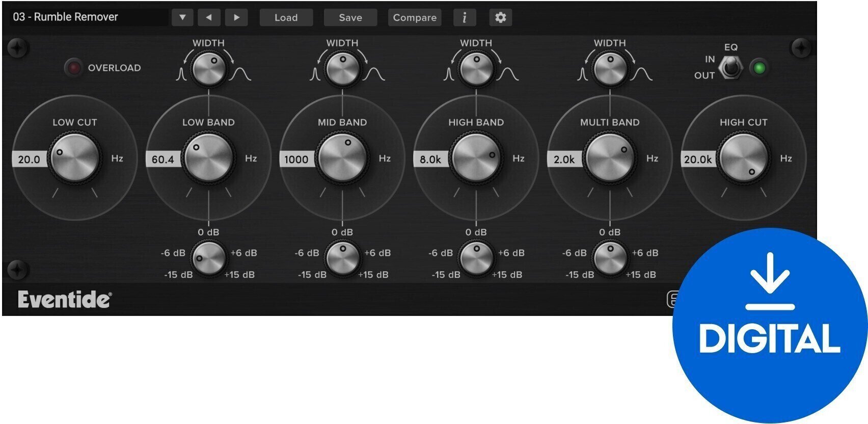Click the Multi Band gain knob
This screenshot has width=868, height=424.
click(610, 259)
